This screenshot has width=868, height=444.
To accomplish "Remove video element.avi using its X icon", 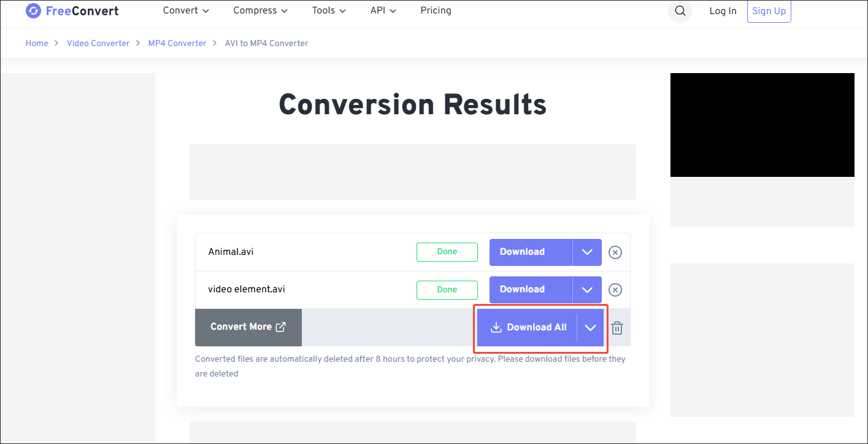I will (615, 289).
